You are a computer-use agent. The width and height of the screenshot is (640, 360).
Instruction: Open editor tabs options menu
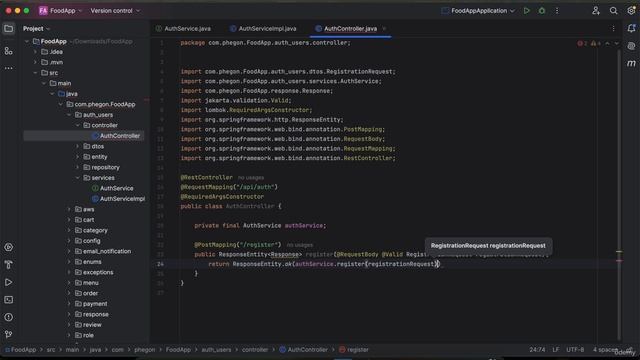point(613,29)
